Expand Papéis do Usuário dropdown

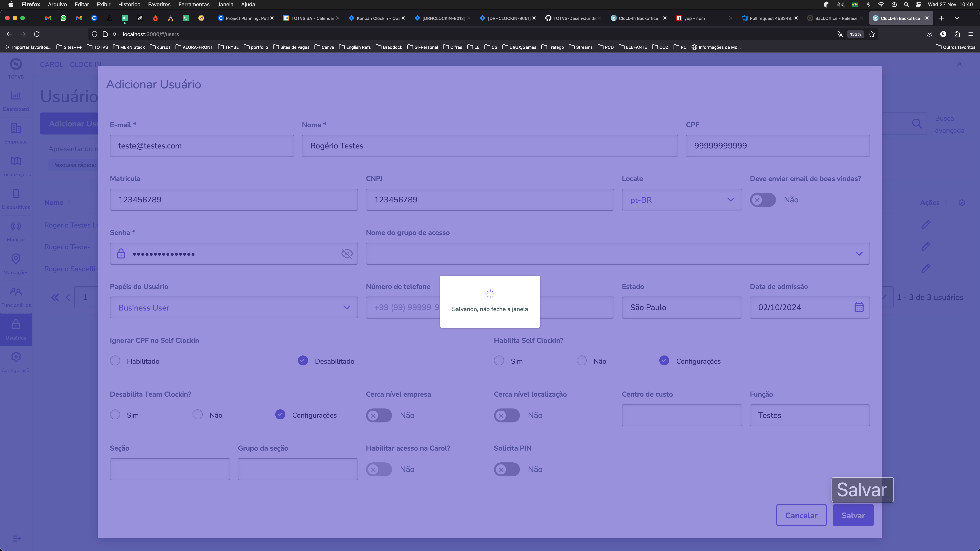tap(234, 307)
